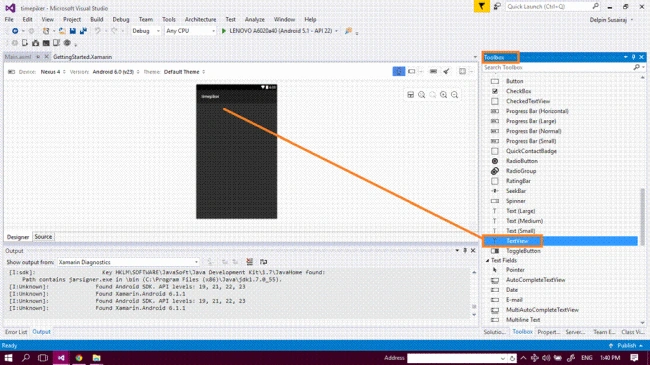Open the Show output from dropdown
Image resolution: width=650 pixels, height=365 pixels.
coord(128,262)
